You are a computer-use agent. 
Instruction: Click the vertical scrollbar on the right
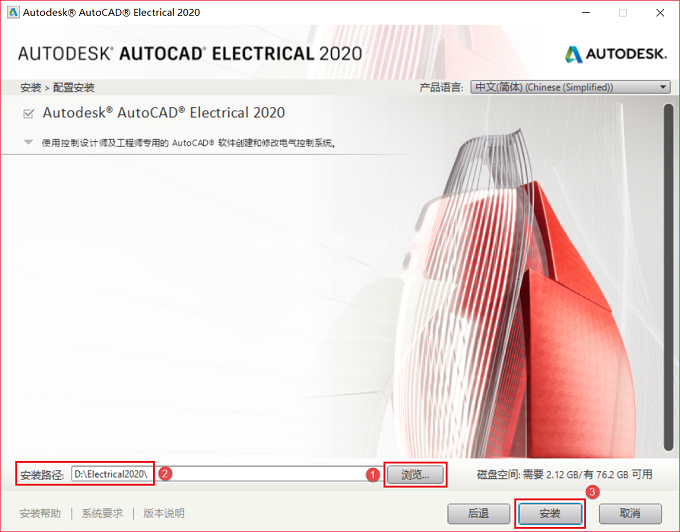point(668,277)
